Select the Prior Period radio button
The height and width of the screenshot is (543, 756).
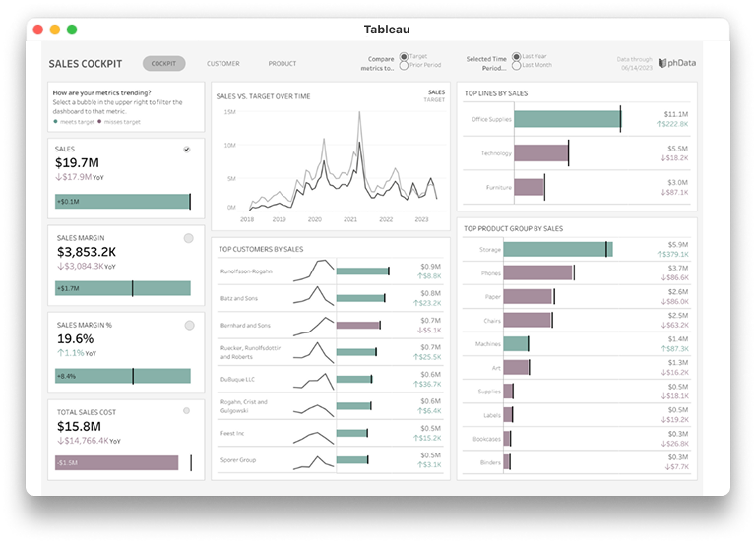click(x=404, y=65)
